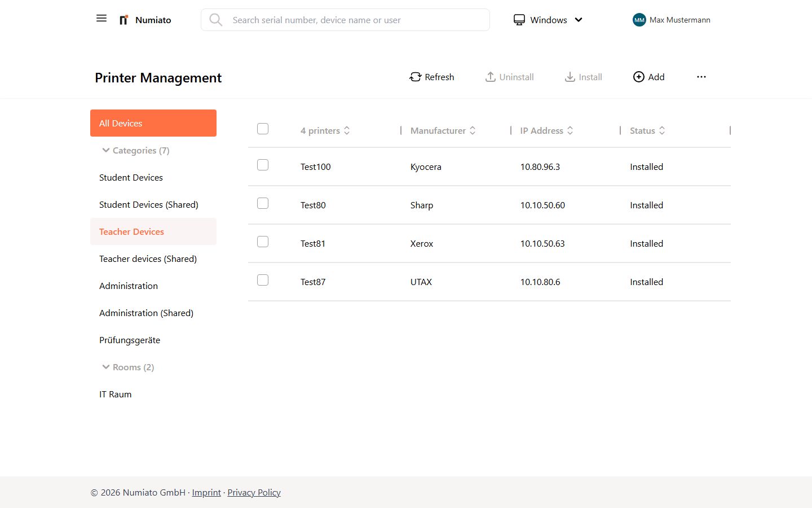This screenshot has width=812, height=508.
Task: Open the hamburger navigation menu
Action: point(101,19)
